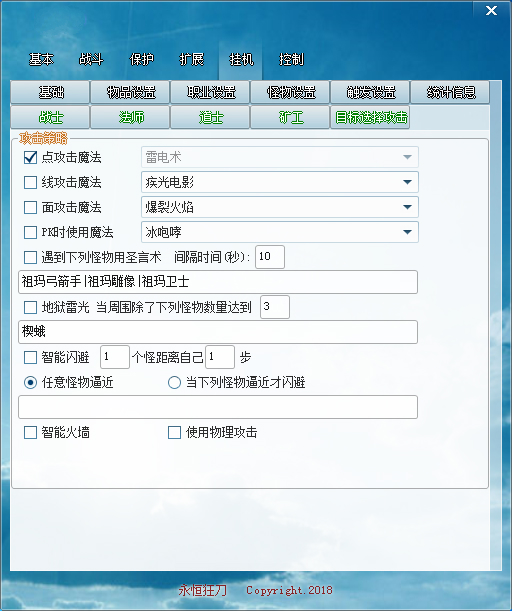Select the 战士 class tab
This screenshot has height=611, width=512.
[x=50, y=117]
